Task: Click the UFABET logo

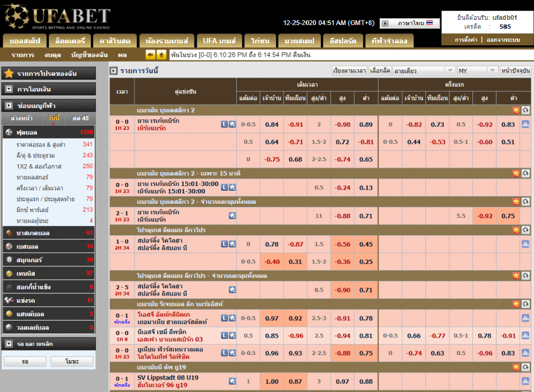Action: click(57, 16)
